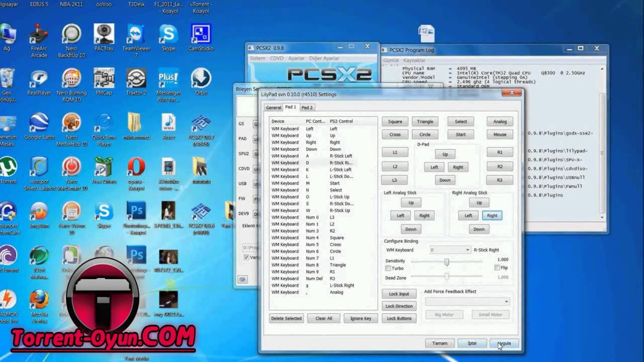The width and height of the screenshot is (644, 362).
Task: Enable the Turbo checkbox
Action: (x=388, y=268)
